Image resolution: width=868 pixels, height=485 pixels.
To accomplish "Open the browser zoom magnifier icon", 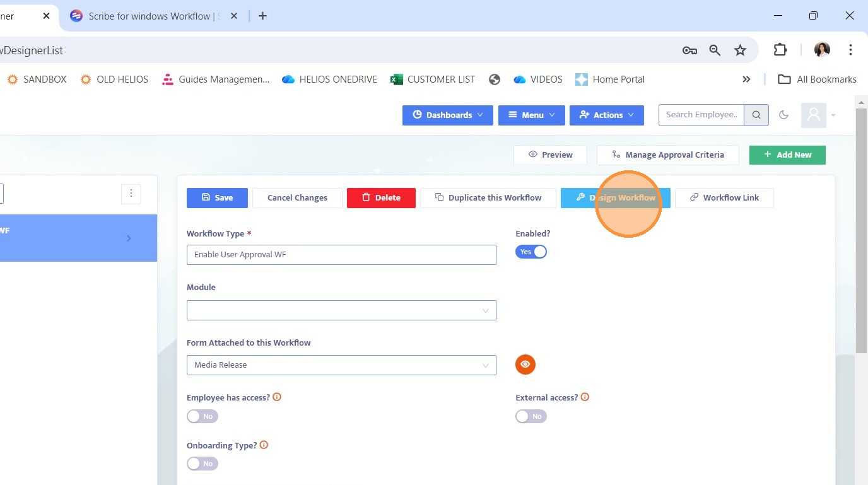I will pyautogui.click(x=715, y=50).
